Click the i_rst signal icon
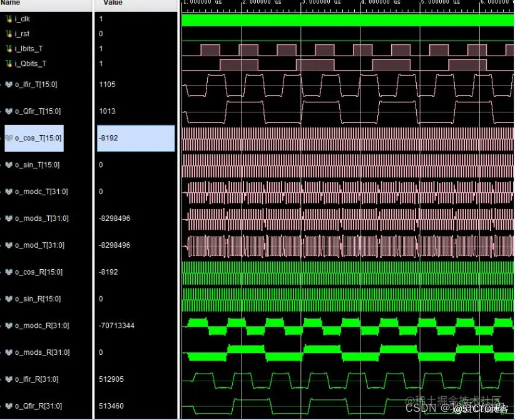 tap(9, 34)
